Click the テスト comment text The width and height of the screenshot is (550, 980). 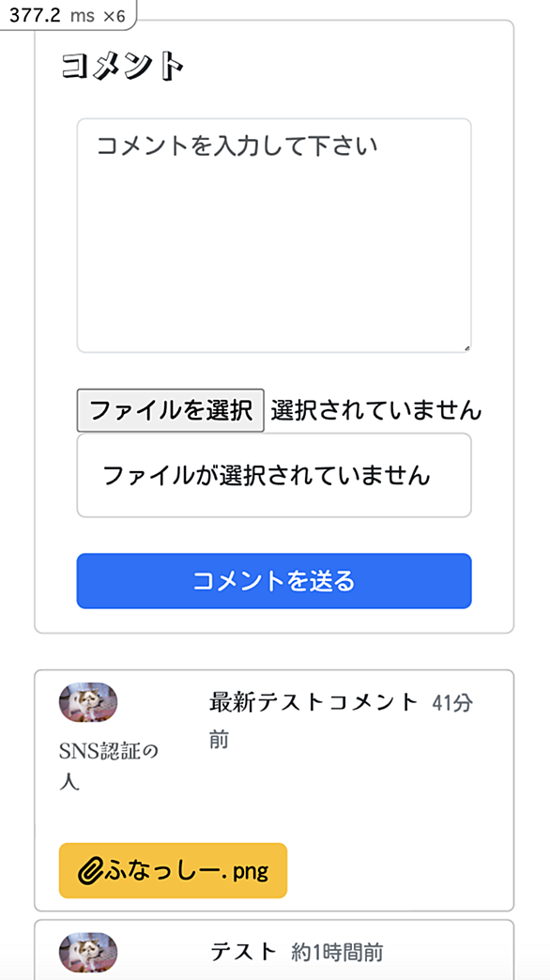coord(243,952)
